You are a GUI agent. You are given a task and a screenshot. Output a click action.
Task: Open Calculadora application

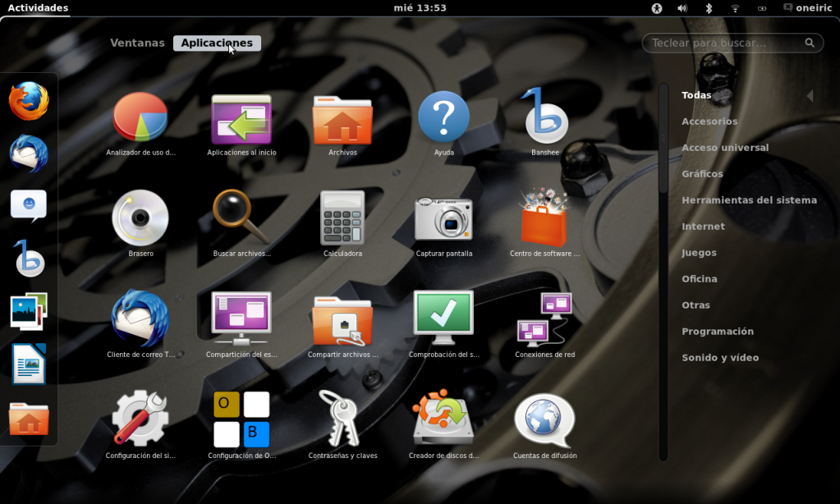point(342,218)
